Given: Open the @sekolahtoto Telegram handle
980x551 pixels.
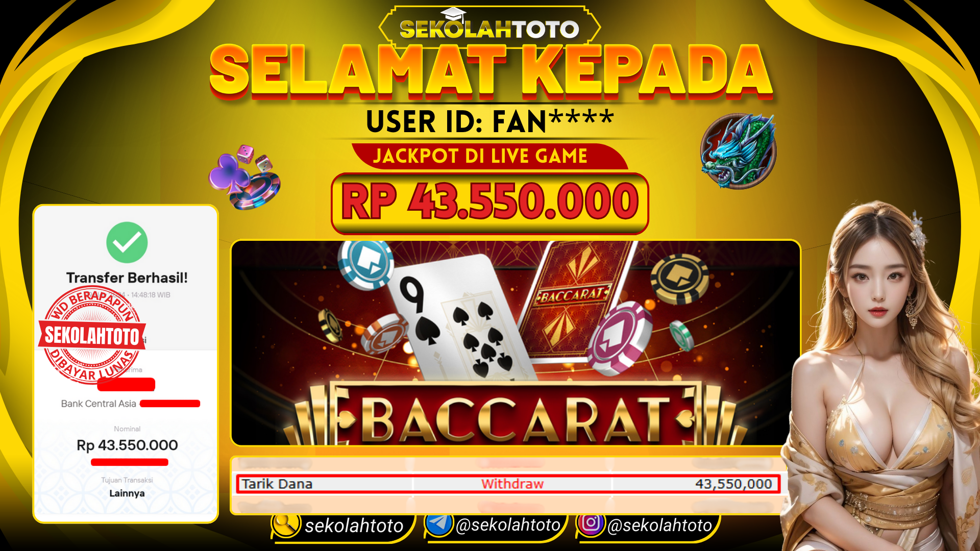Looking at the screenshot, I should click(508, 525).
